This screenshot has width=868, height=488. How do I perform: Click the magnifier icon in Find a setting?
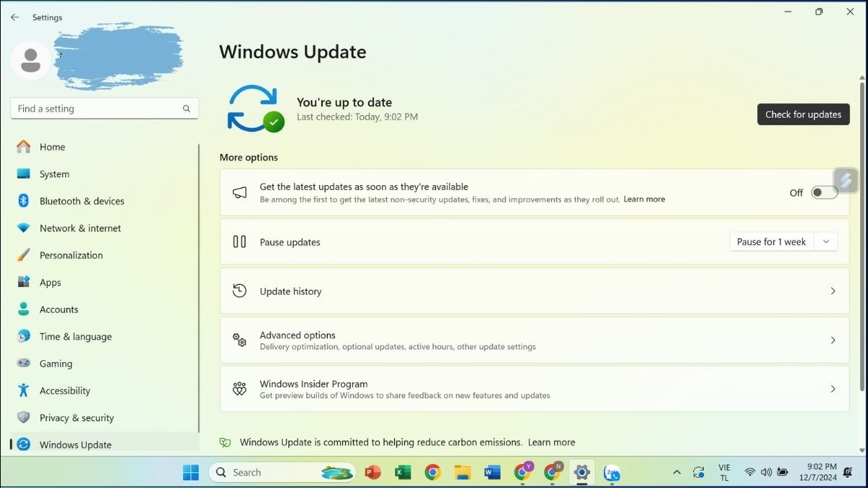[x=187, y=108]
